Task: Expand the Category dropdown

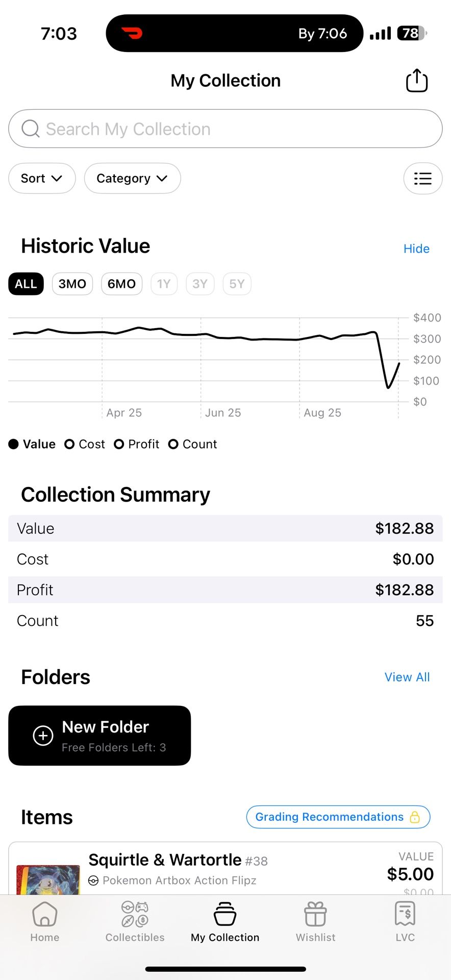Action: (x=132, y=179)
